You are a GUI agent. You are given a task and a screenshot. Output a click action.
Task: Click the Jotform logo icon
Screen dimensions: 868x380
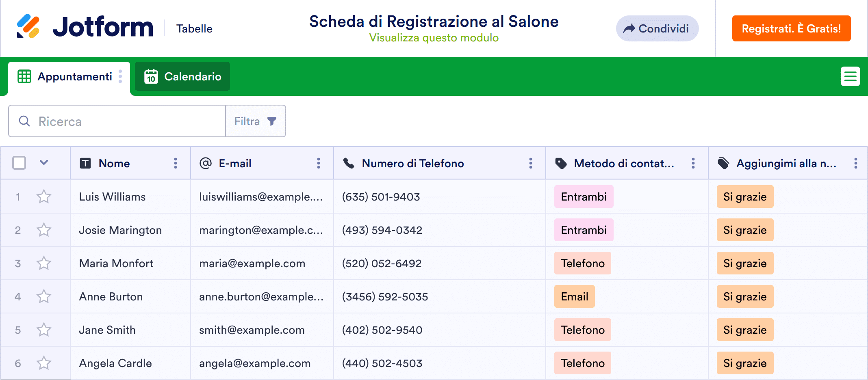[x=28, y=27]
